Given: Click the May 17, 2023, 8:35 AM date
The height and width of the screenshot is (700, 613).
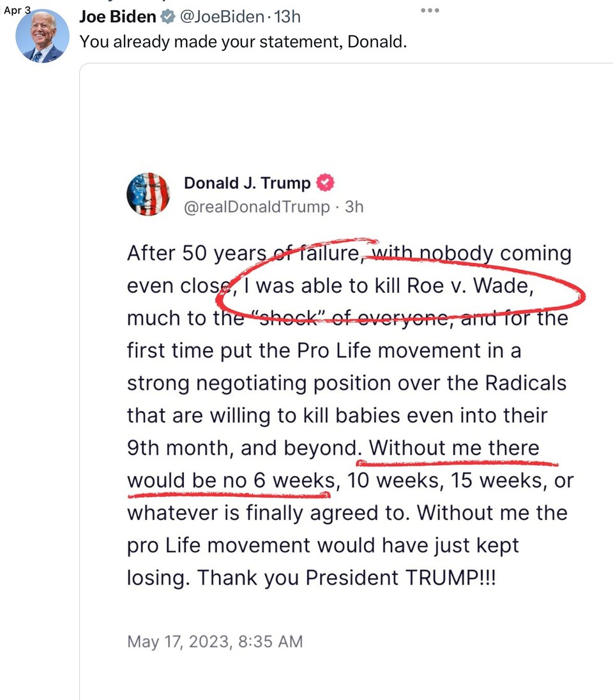Looking at the screenshot, I should coord(215,641).
